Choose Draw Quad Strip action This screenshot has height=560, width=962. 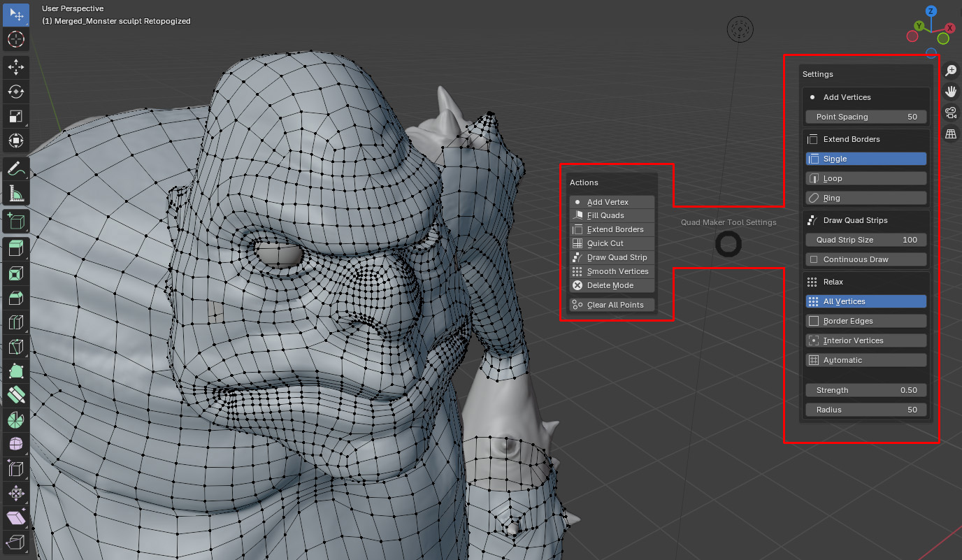612,257
